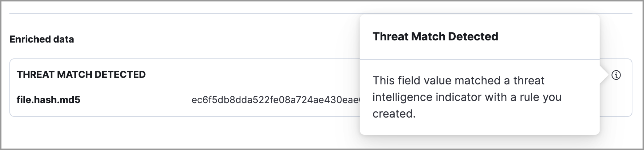Click tooltip line "intelligence indicator with a rule you"
Screen dimensions: 644x150
467,97
